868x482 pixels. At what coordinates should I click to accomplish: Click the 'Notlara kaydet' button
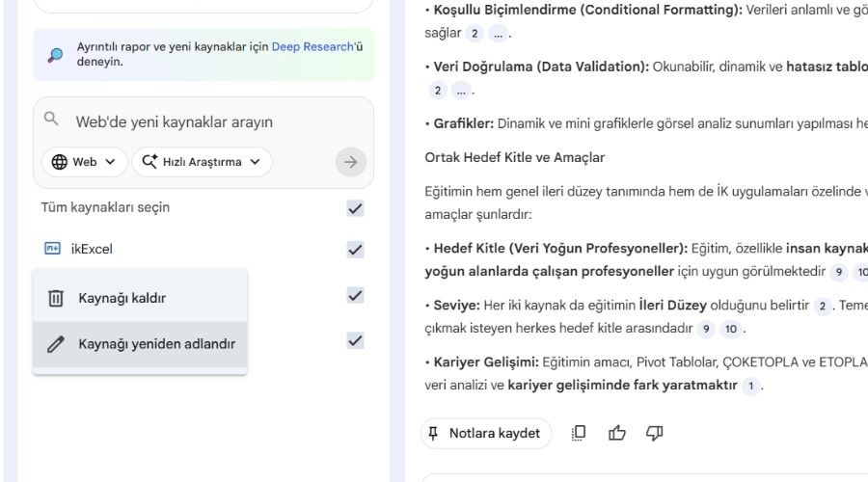pyautogui.click(x=485, y=433)
